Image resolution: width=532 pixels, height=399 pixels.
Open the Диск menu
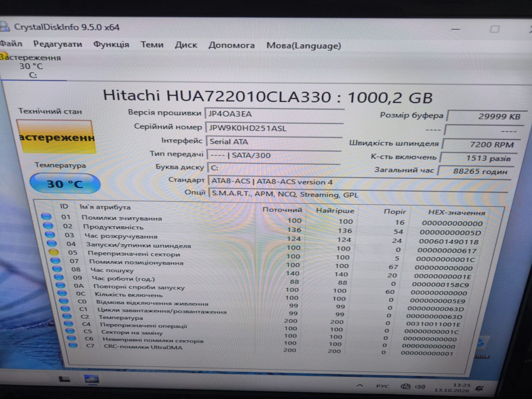[x=186, y=45]
